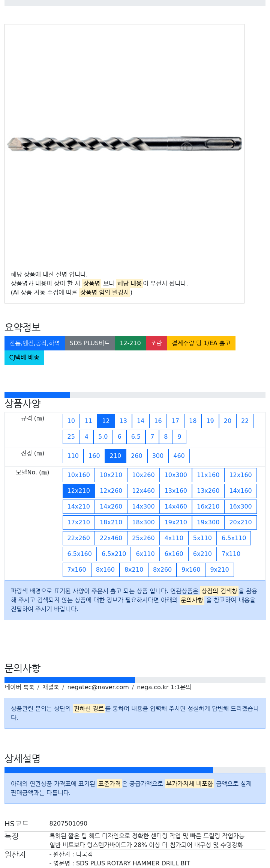The image size is (270, 868).
Task: Open the nega.co.kr 1:1문의 link
Action: click(x=164, y=687)
